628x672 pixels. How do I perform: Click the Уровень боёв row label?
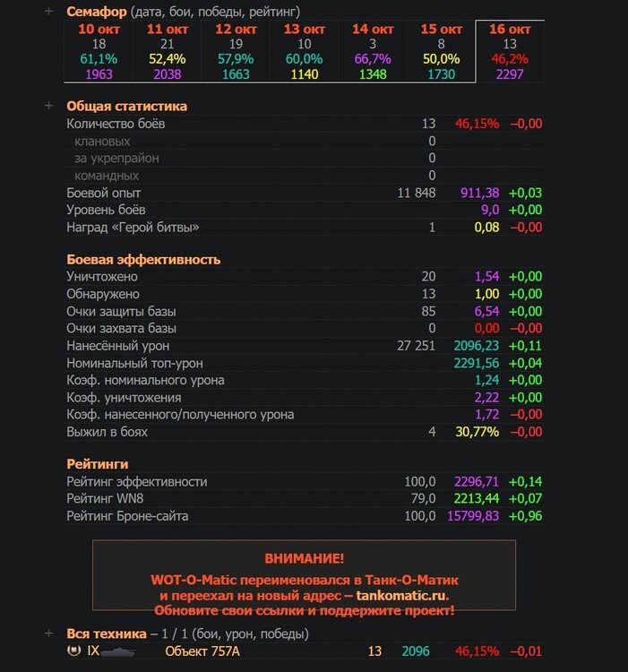pos(106,210)
